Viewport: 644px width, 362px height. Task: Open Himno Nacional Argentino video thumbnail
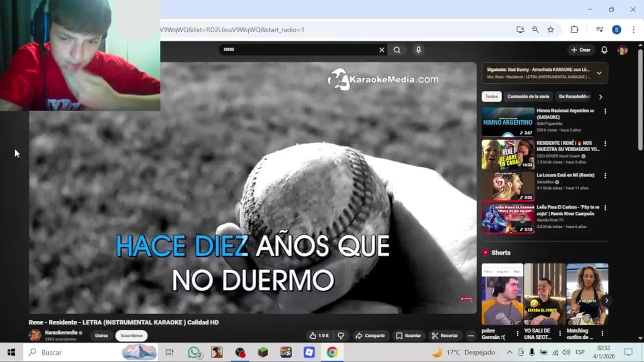tap(508, 122)
